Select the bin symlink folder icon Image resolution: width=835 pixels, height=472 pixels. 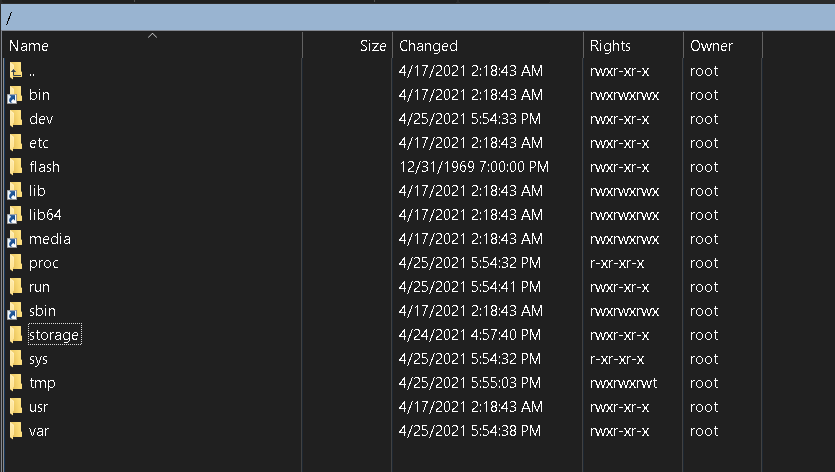coord(15,95)
